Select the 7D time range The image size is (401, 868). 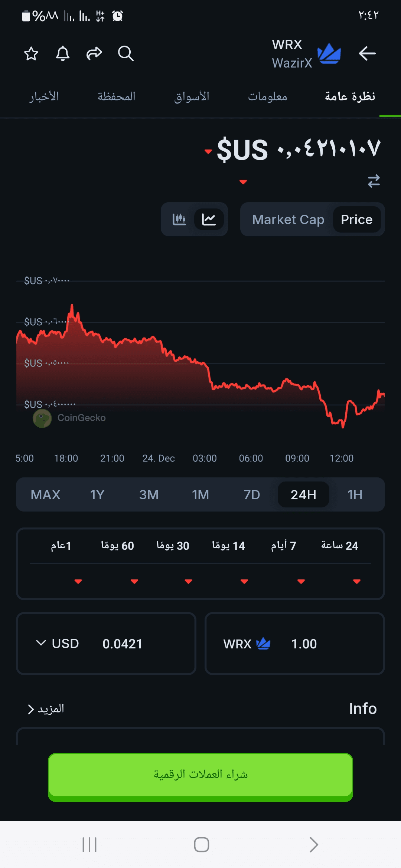pyautogui.click(x=252, y=495)
